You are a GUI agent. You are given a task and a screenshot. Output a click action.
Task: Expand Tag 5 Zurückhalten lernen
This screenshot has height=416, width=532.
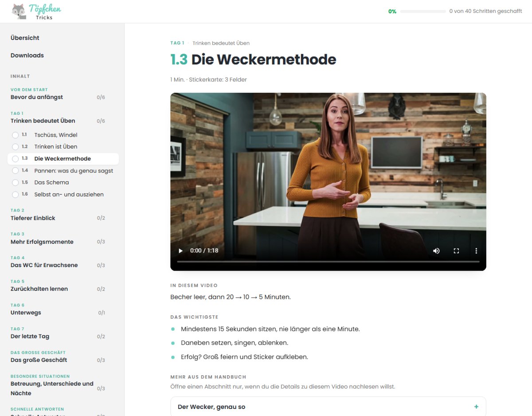point(58,286)
